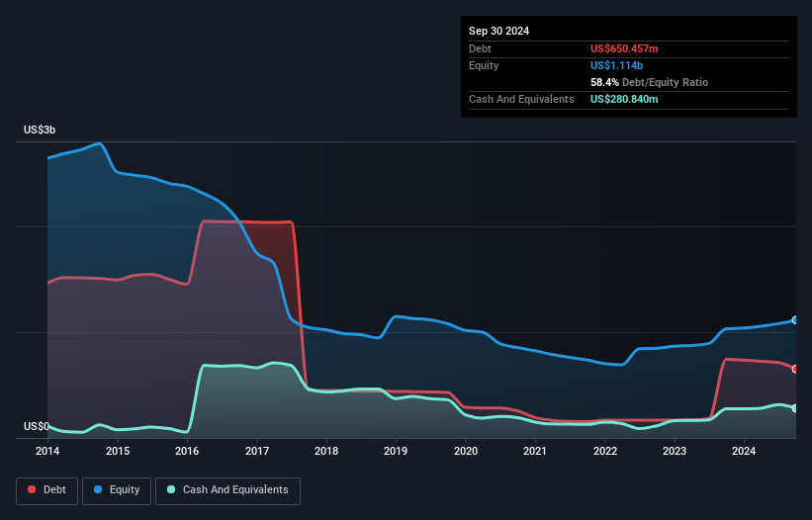Click the 2021 x-axis label
Viewport: 812px width, 520px height.
tap(535, 451)
